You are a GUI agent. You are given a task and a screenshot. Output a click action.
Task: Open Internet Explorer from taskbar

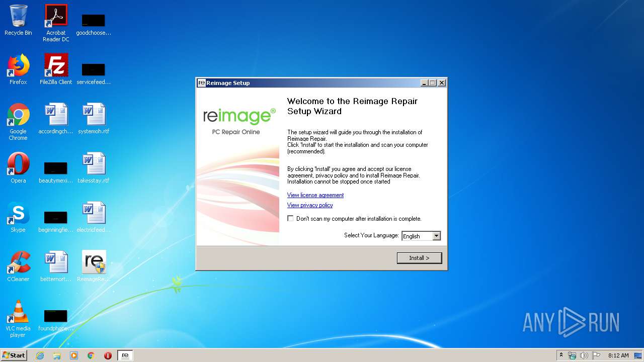pos(40,355)
